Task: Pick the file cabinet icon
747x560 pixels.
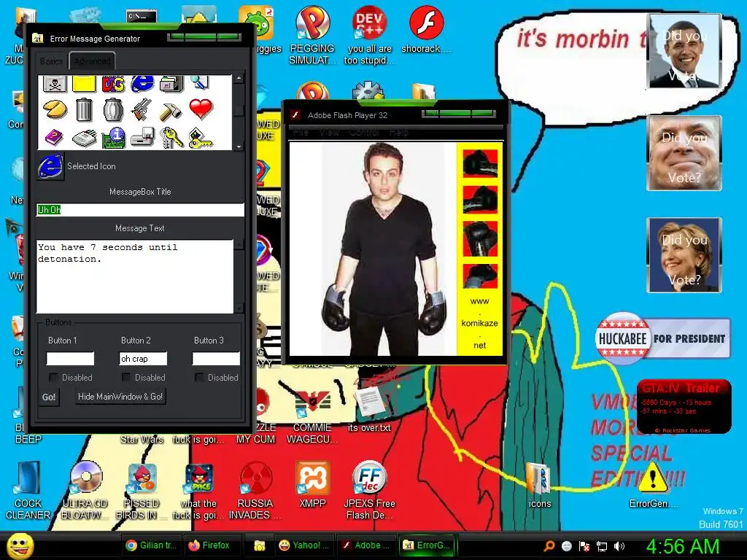Action: pos(171,84)
